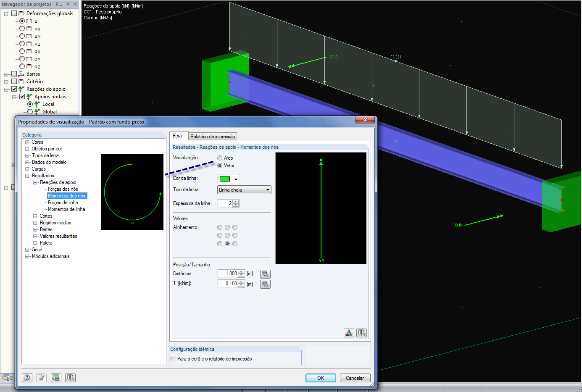Viewport: 582px width, 392px height.
Task: Click the Barras member icon in navigator
Action: [21, 74]
